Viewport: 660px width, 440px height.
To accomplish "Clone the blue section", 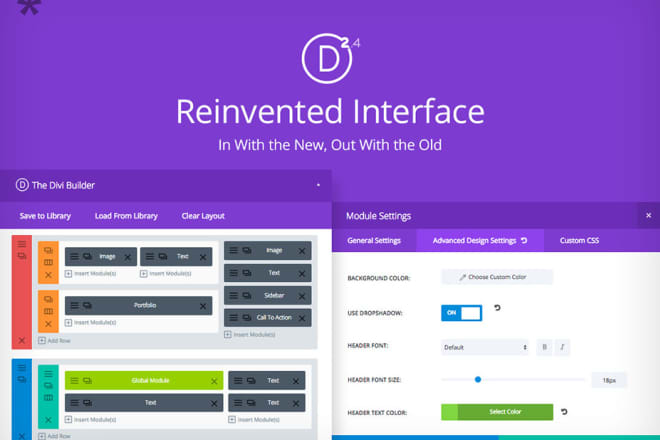I will pyautogui.click(x=21, y=379).
